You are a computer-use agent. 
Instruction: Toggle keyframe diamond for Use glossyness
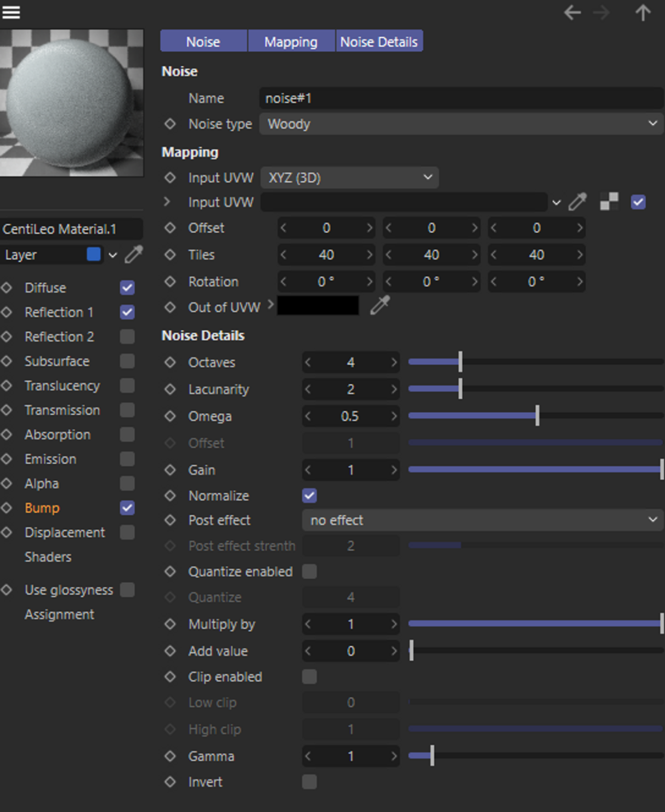[6, 590]
